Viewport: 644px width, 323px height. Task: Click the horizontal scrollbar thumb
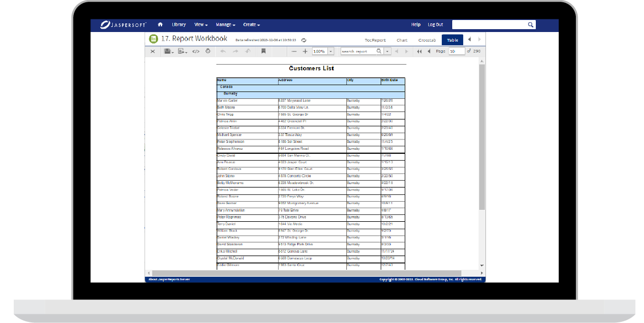[x=306, y=273]
